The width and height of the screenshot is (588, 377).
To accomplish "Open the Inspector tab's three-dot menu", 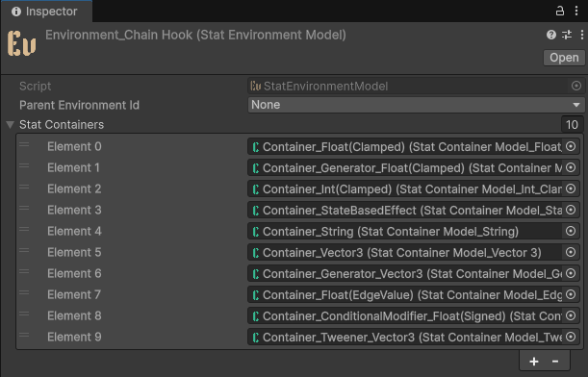I will tap(576, 11).
